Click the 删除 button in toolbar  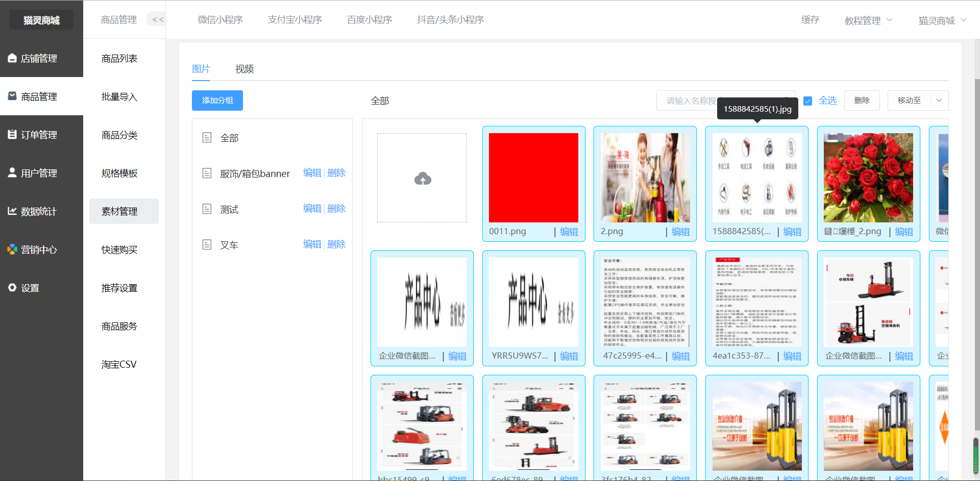[862, 100]
